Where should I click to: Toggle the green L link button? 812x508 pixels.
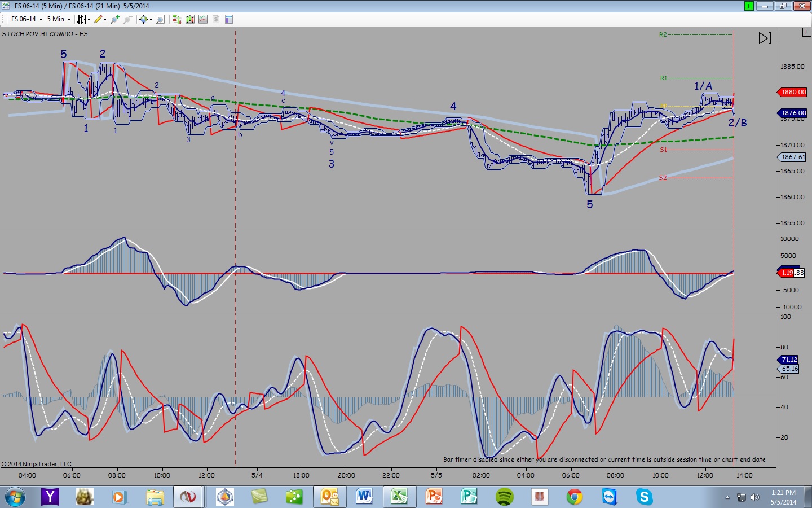click(x=749, y=6)
